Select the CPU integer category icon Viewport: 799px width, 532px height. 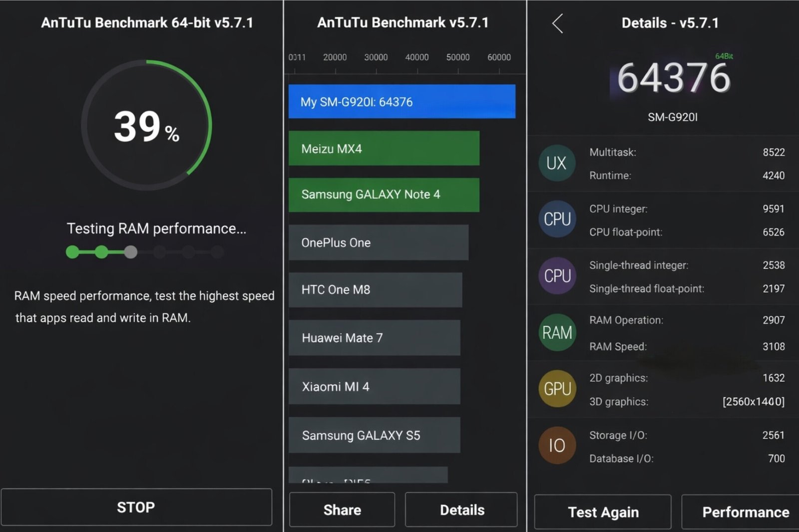557,220
